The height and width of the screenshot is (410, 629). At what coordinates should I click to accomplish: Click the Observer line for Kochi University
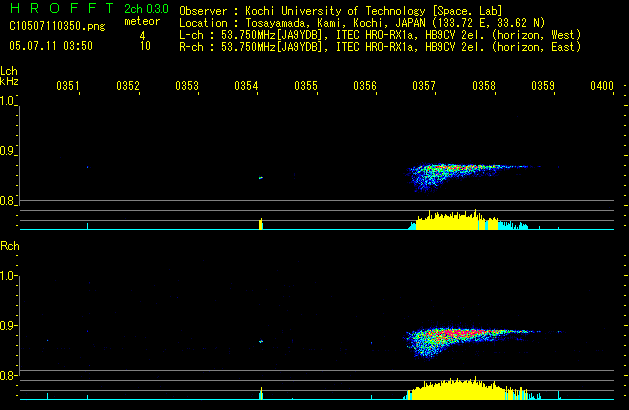341,11
